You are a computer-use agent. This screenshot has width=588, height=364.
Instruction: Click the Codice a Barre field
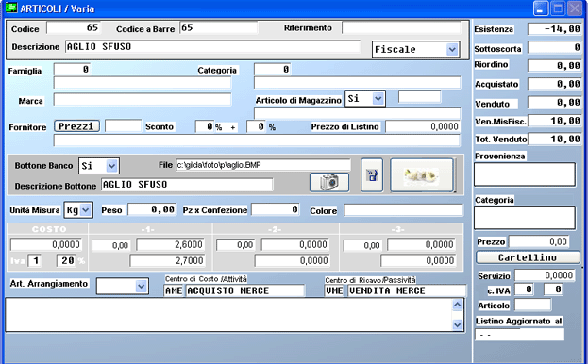click(219, 27)
